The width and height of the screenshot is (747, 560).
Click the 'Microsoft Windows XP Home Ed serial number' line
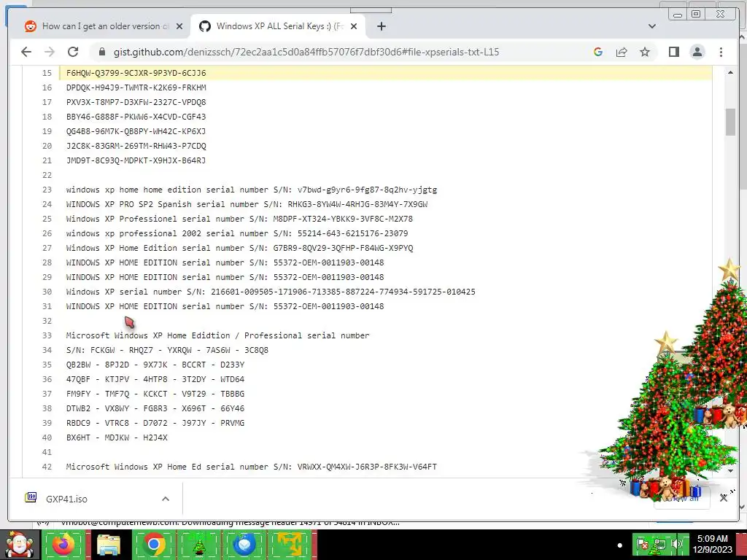[252, 467]
